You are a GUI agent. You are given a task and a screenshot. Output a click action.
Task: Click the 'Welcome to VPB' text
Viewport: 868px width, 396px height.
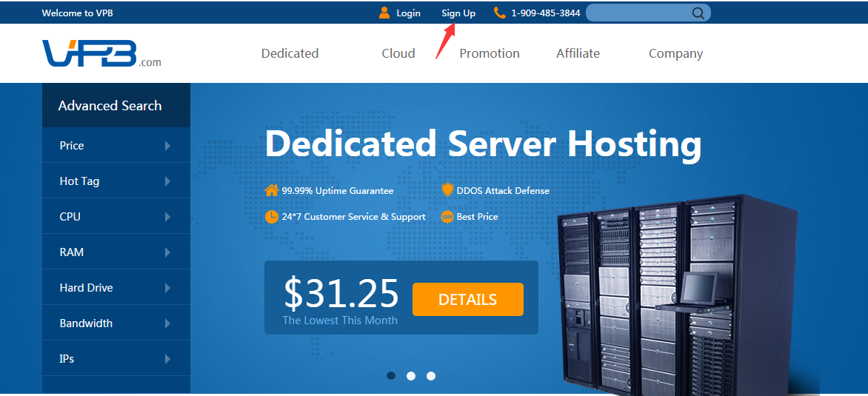point(78,13)
